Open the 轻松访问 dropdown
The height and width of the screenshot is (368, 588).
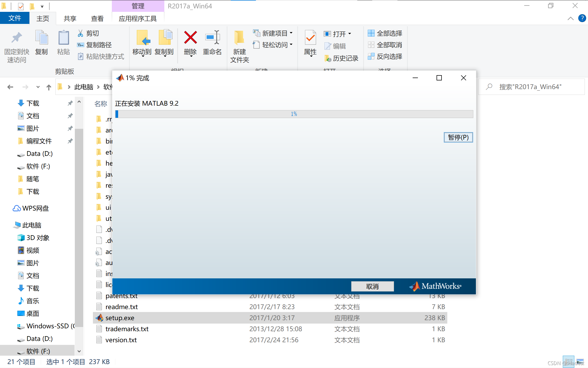(291, 45)
